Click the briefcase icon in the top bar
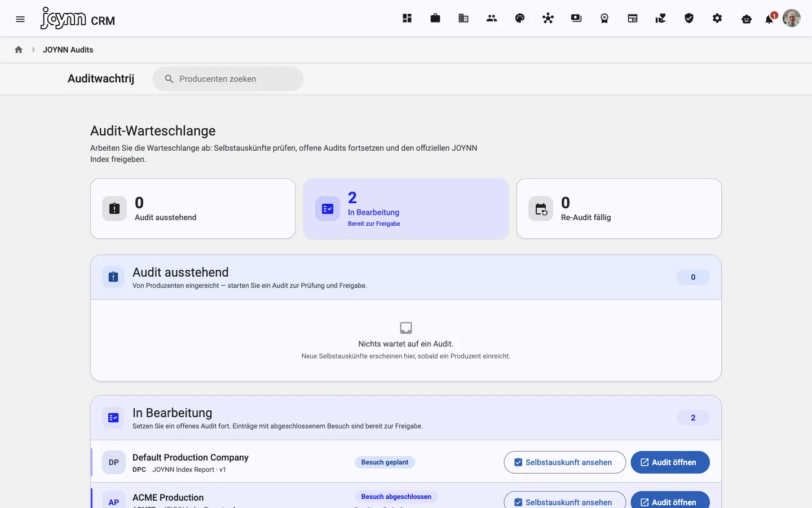 pyautogui.click(x=435, y=19)
